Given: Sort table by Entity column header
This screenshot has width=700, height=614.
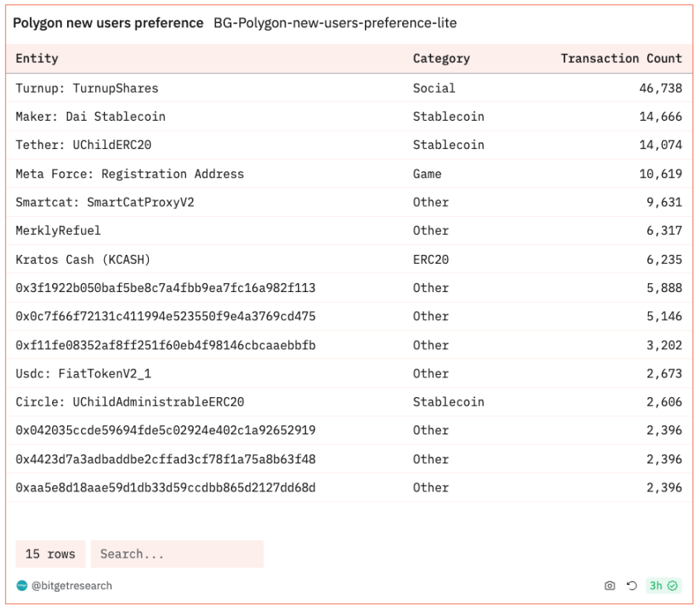Looking at the screenshot, I should tap(37, 59).
